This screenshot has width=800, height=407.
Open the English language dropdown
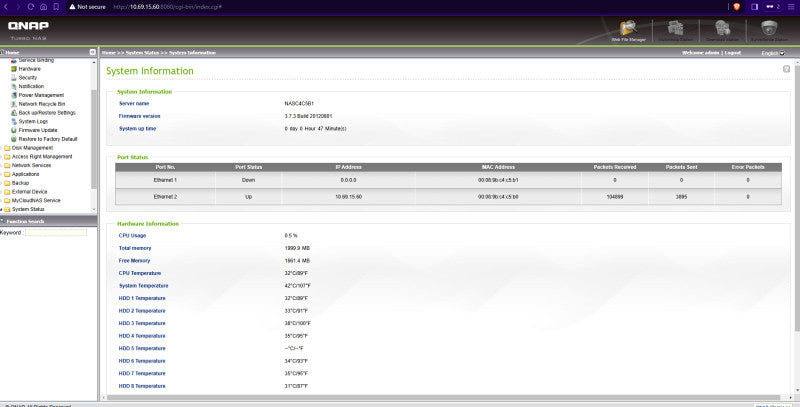(x=773, y=53)
